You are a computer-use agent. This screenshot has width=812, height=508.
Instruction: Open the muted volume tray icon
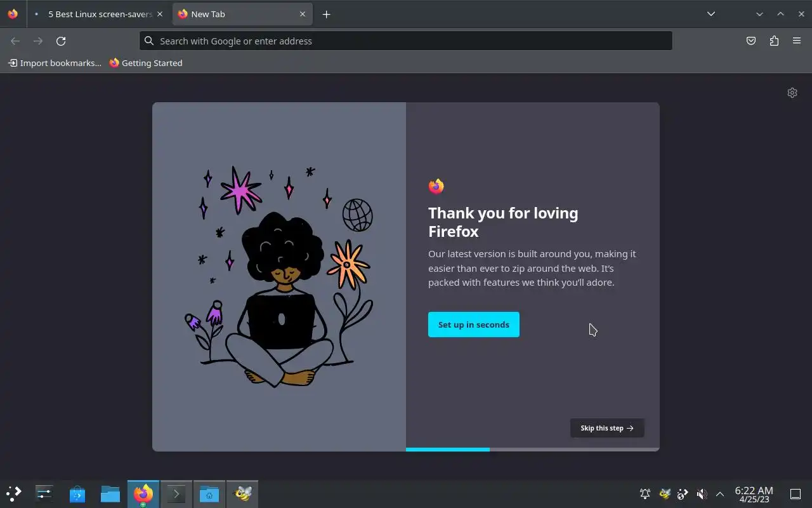(702, 493)
